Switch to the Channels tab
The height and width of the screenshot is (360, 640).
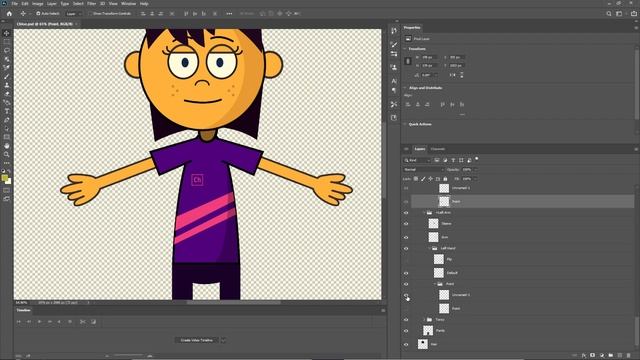438,149
